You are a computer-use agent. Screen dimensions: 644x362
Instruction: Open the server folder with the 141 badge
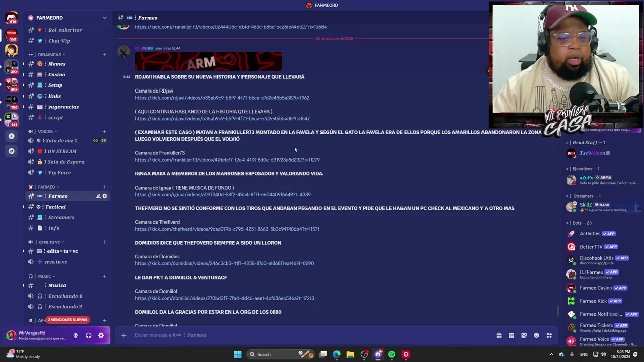coord(11,120)
